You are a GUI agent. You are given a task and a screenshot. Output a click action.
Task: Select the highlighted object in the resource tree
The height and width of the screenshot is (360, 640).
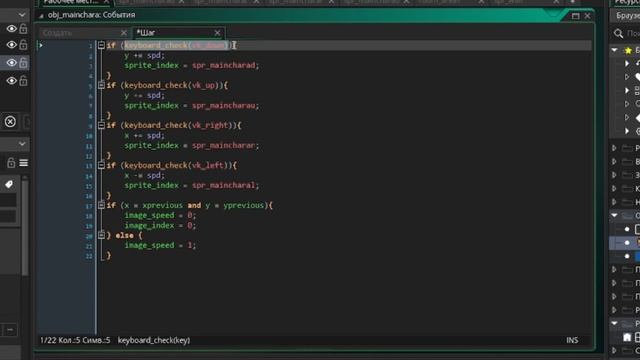[624, 242]
